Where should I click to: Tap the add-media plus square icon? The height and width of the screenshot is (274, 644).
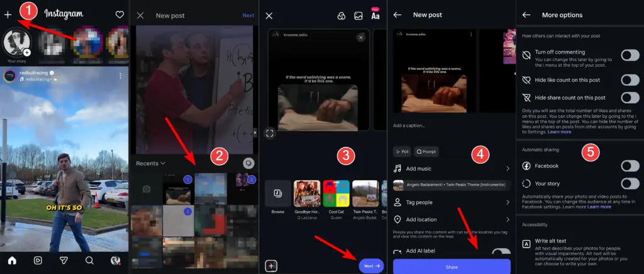[270, 266]
